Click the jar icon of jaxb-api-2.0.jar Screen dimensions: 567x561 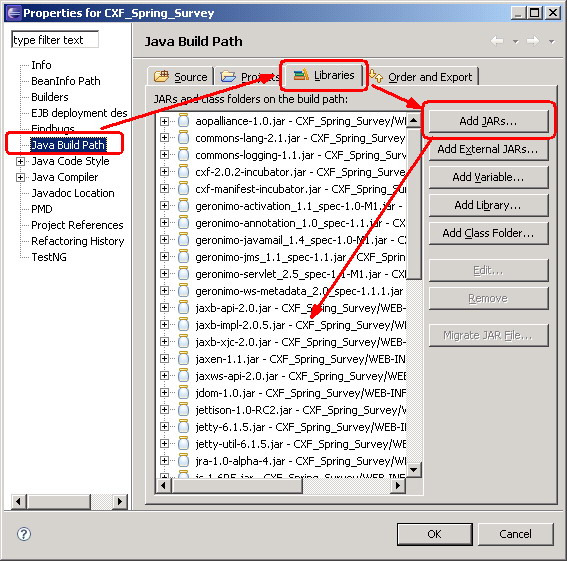[x=183, y=308]
